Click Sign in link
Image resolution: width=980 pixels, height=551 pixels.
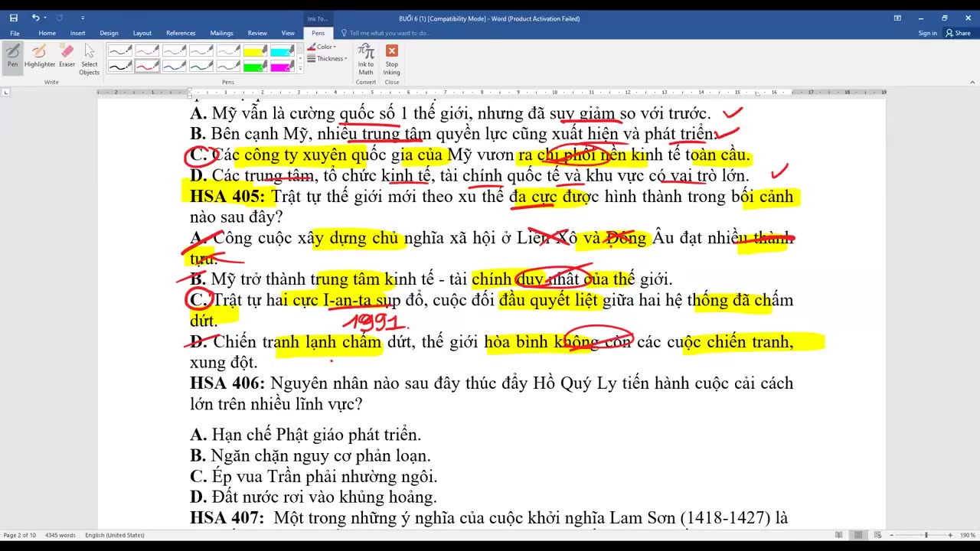927,33
